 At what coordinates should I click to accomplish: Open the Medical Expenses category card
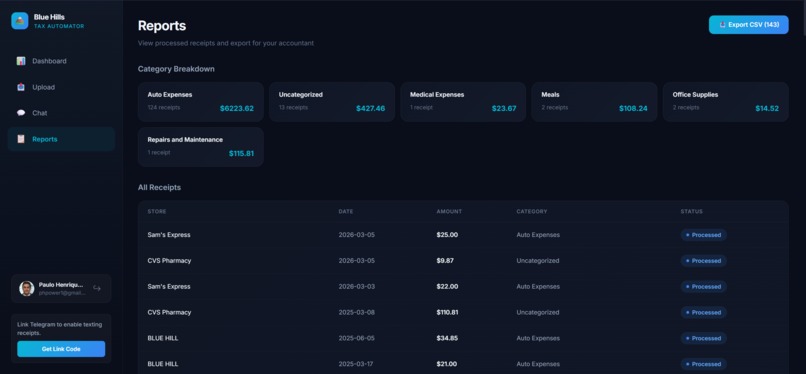click(463, 102)
